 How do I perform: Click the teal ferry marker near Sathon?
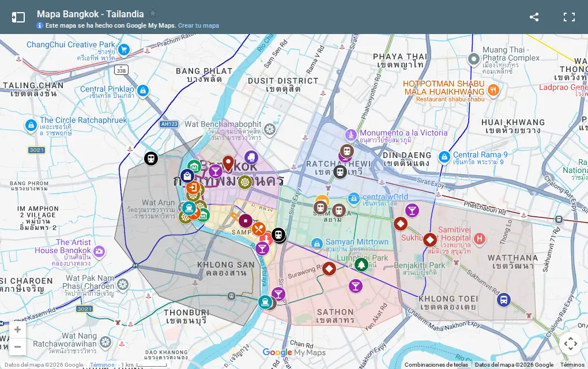265,302
